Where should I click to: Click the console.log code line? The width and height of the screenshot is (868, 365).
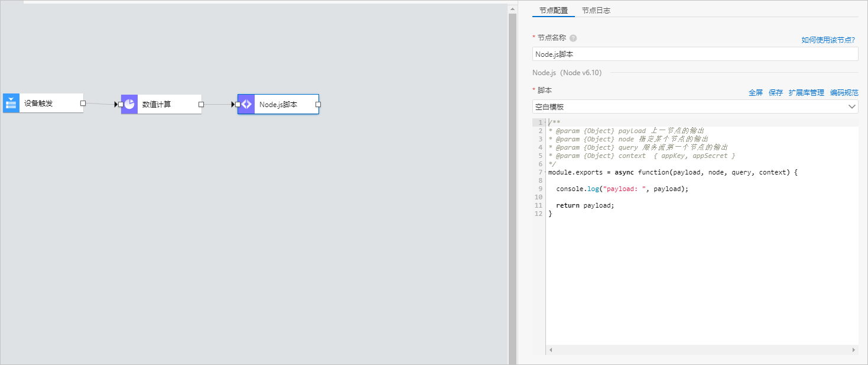pos(623,189)
